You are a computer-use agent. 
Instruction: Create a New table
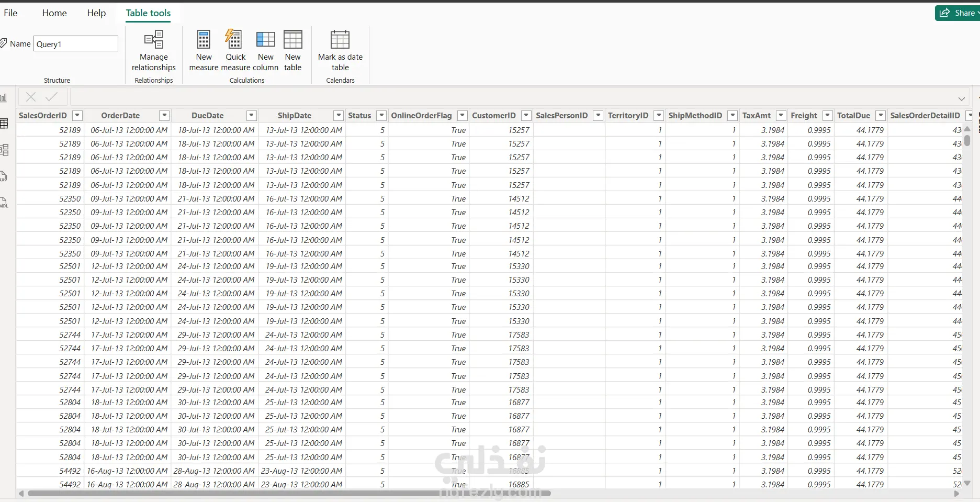[x=293, y=51]
